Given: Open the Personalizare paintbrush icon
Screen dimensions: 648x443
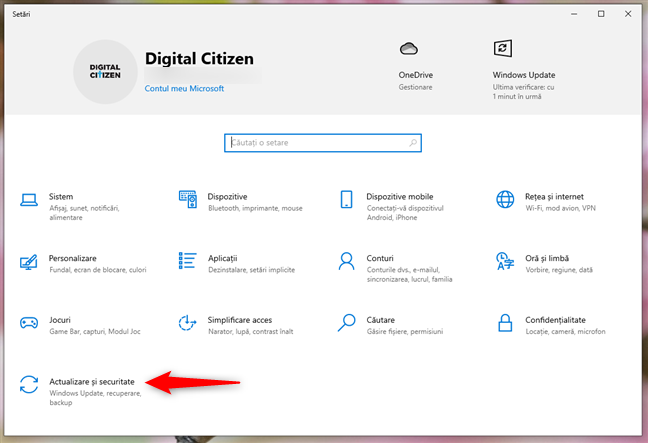Looking at the screenshot, I should tap(29, 262).
